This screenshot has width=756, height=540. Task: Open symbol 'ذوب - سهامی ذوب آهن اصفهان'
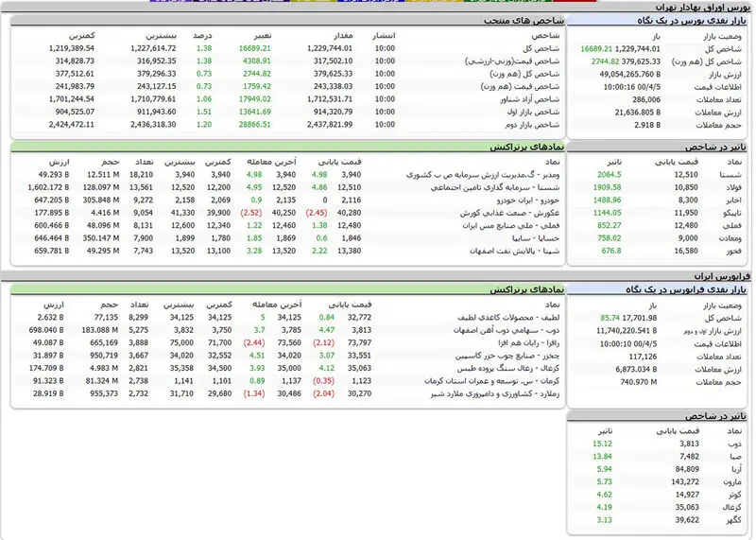[x=507, y=330]
